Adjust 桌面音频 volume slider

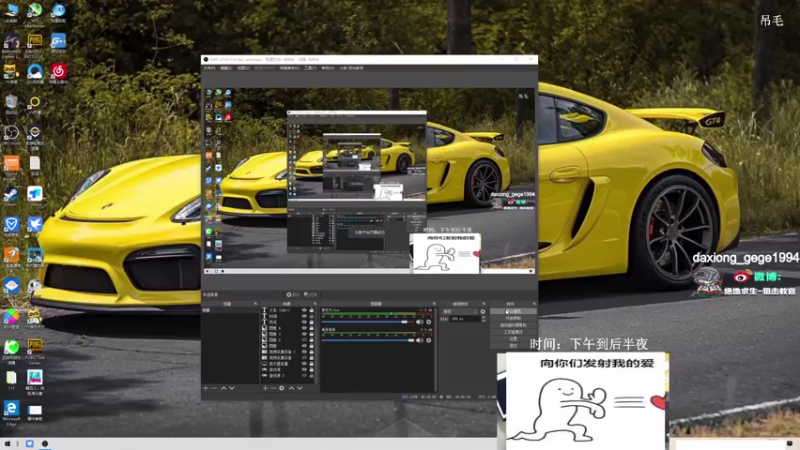coord(368,340)
